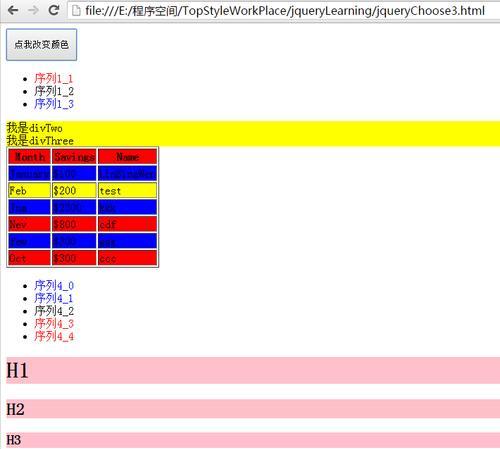Click the red $800 table cell
This screenshot has width=500, height=449.
point(74,224)
